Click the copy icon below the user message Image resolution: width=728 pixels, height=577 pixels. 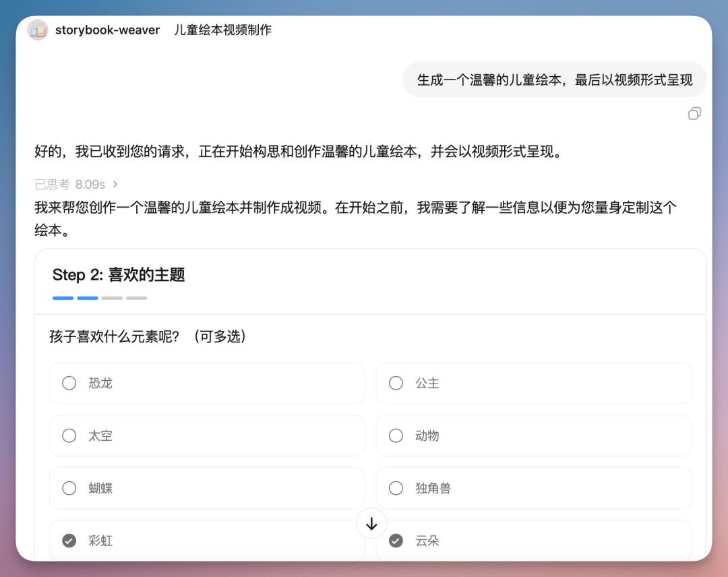[695, 113]
